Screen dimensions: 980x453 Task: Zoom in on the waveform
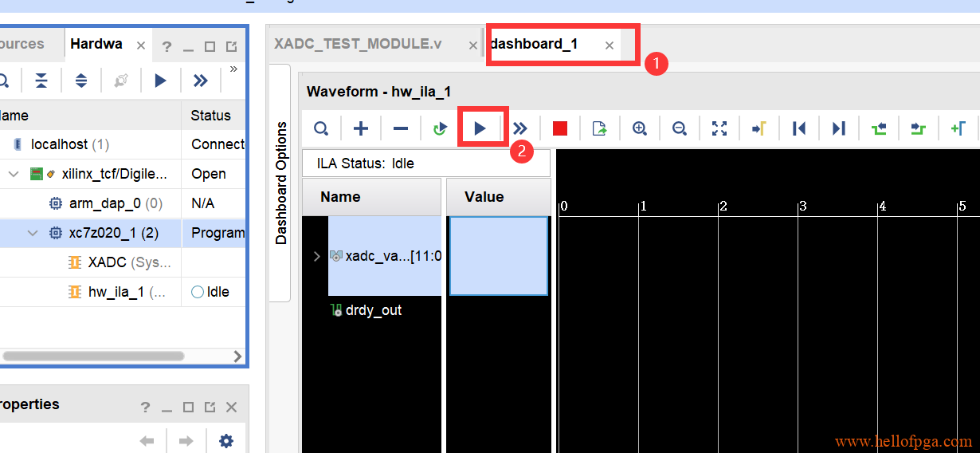(x=639, y=128)
